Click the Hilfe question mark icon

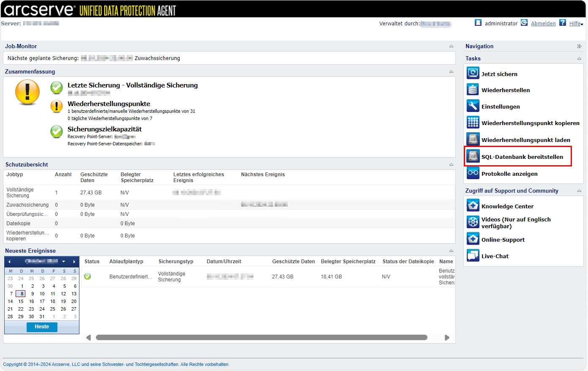[x=563, y=23]
